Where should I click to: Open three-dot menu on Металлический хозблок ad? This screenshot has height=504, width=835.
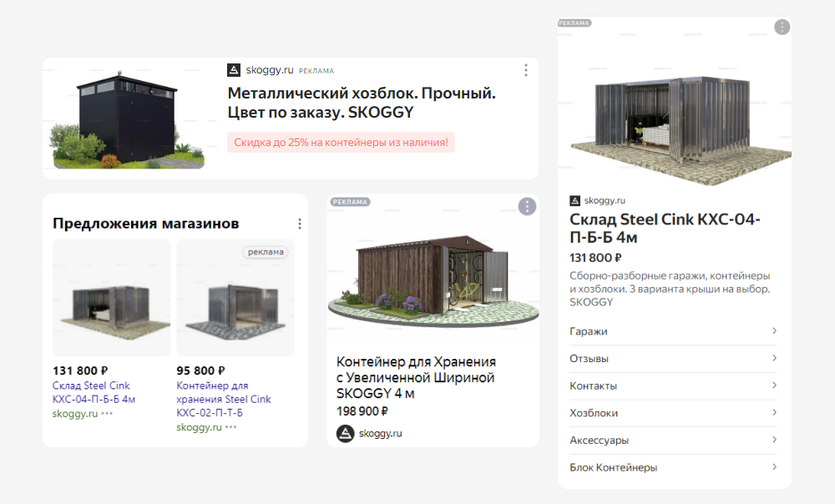pyautogui.click(x=525, y=70)
